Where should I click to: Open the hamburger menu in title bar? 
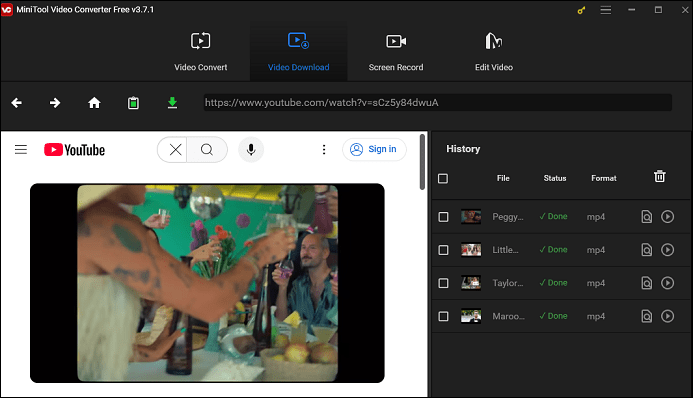(x=606, y=10)
